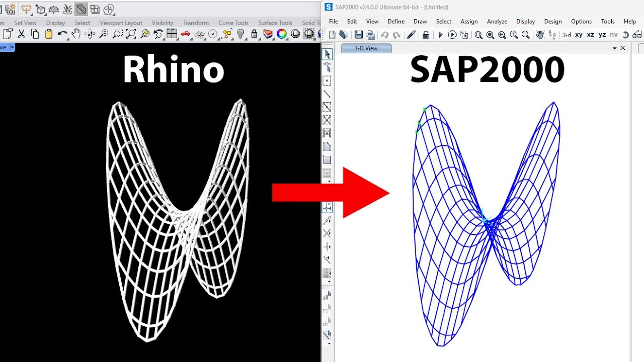644x362 pixels.
Task: Click the Run Analysis play icon in SAP2000
Action: tap(441, 35)
